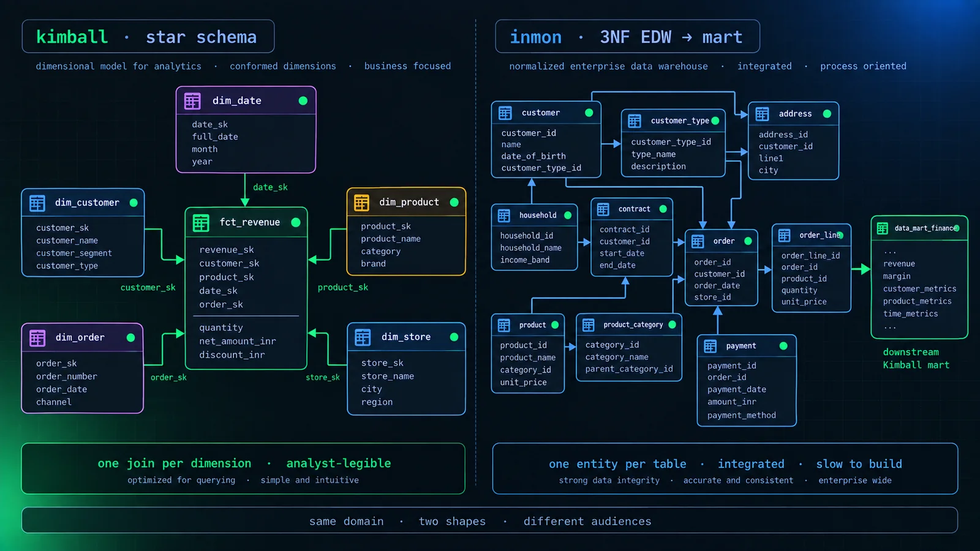Image resolution: width=980 pixels, height=551 pixels.
Task: Click the order_line table icon
Action: [x=784, y=235]
